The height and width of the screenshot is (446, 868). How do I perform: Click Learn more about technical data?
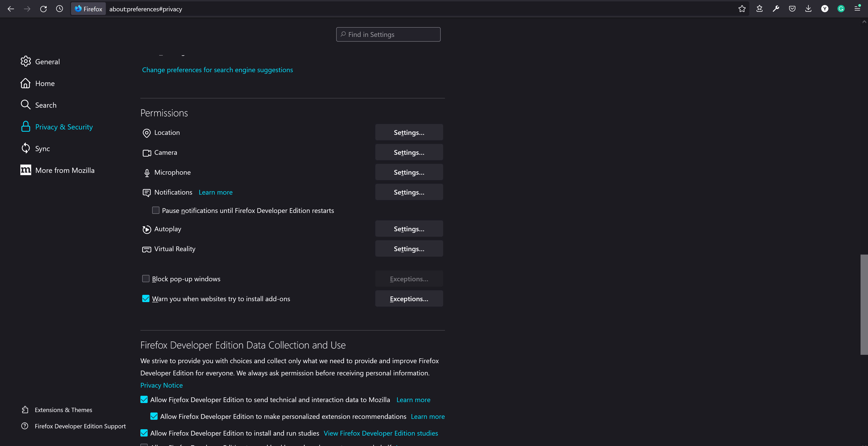413,399
